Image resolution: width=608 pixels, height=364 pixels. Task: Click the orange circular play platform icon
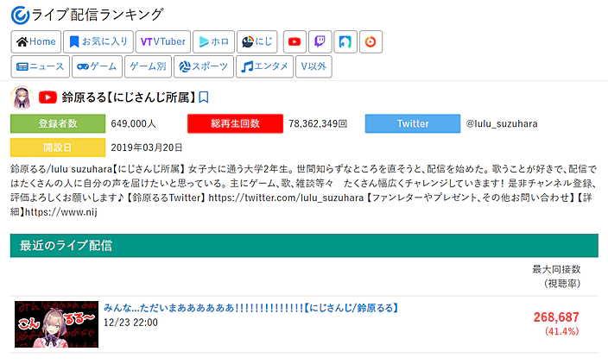[x=370, y=41]
